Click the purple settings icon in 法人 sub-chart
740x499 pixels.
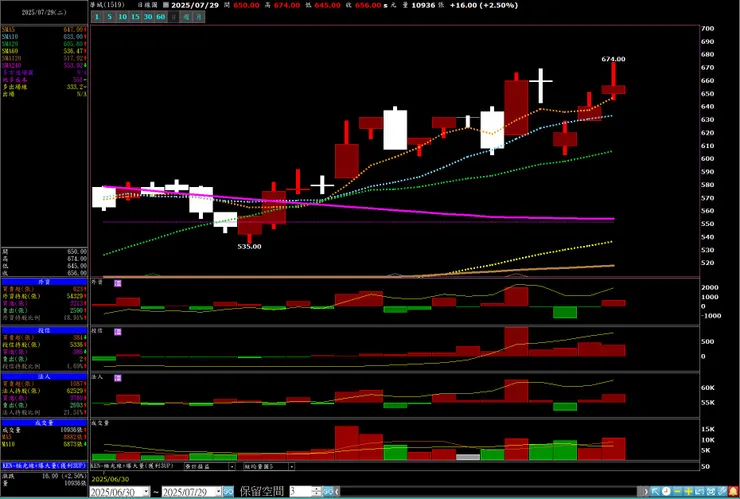[118, 378]
